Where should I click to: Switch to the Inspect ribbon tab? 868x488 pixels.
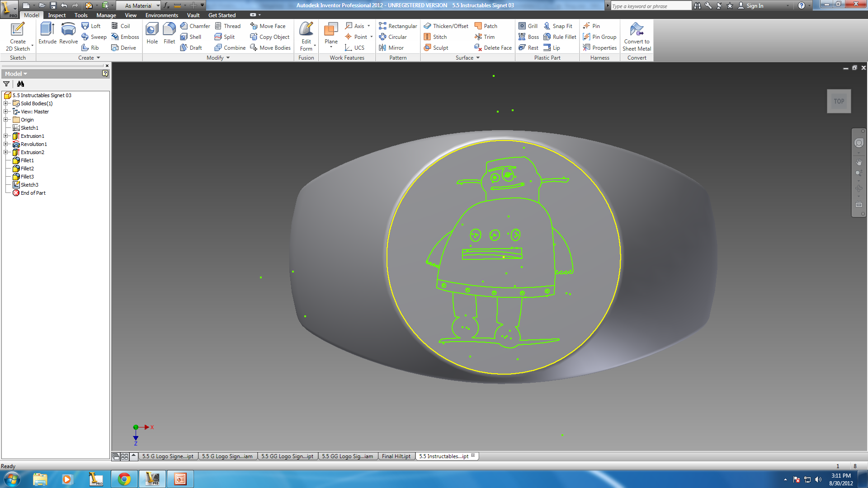pos(57,15)
